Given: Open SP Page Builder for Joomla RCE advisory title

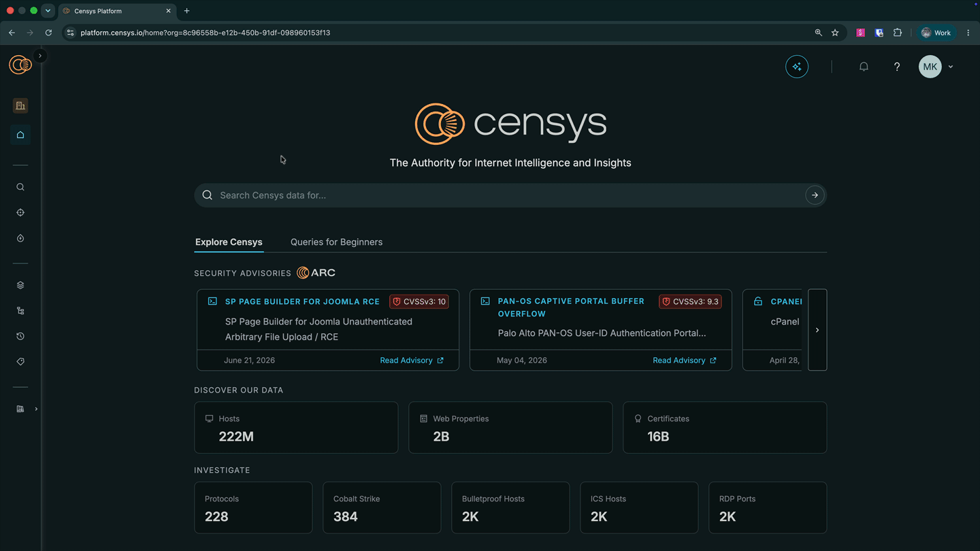Looking at the screenshot, I should [302, 301].
